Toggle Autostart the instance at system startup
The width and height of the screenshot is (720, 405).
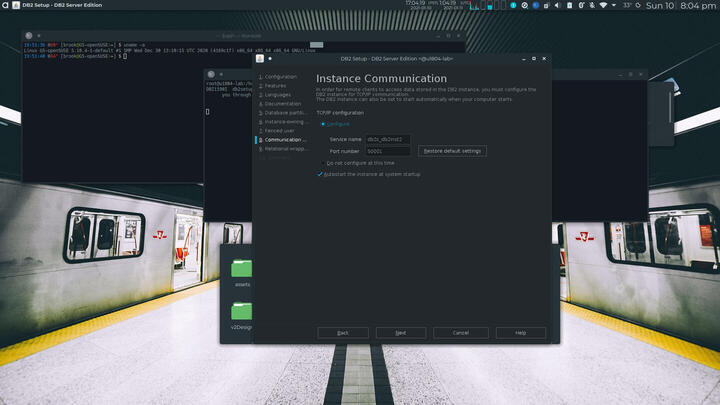369,174
